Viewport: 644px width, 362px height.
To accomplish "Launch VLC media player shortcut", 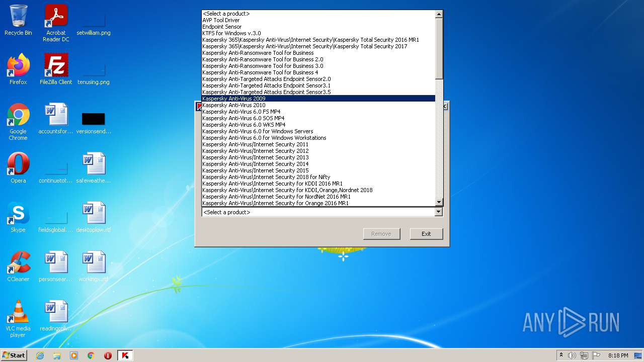I will (18, 319).
